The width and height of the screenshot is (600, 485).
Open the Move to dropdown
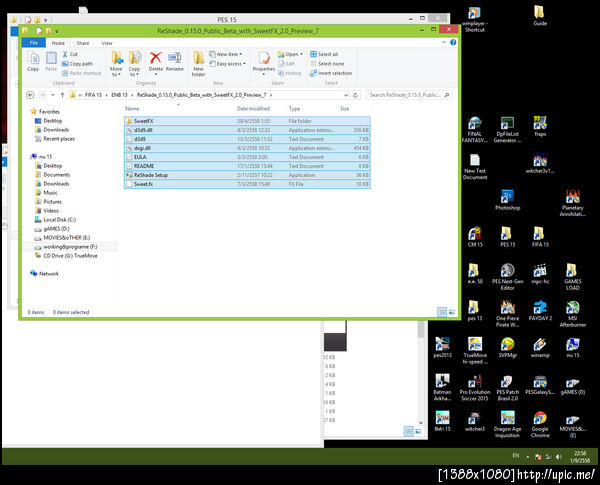point(116,64)
